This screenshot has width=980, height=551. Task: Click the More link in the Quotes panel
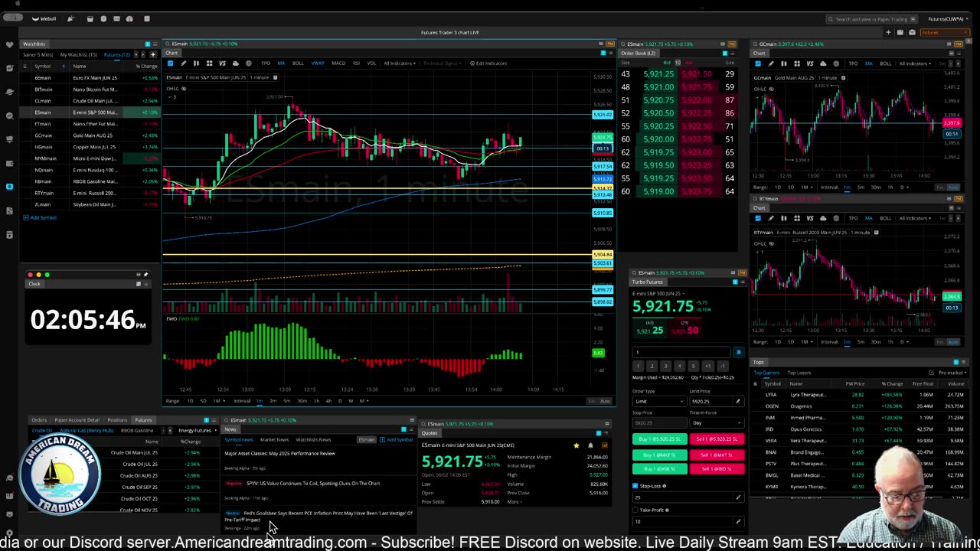pos(514,502)
